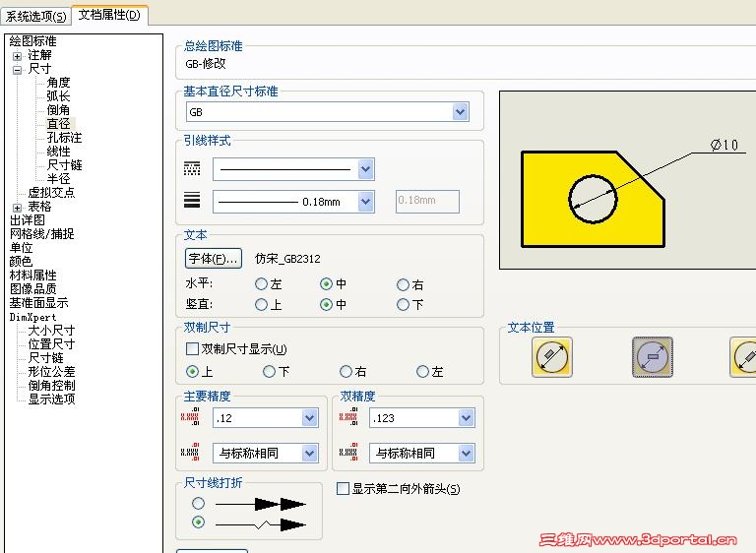Click the primary unit precision icon

pos(190,417)
